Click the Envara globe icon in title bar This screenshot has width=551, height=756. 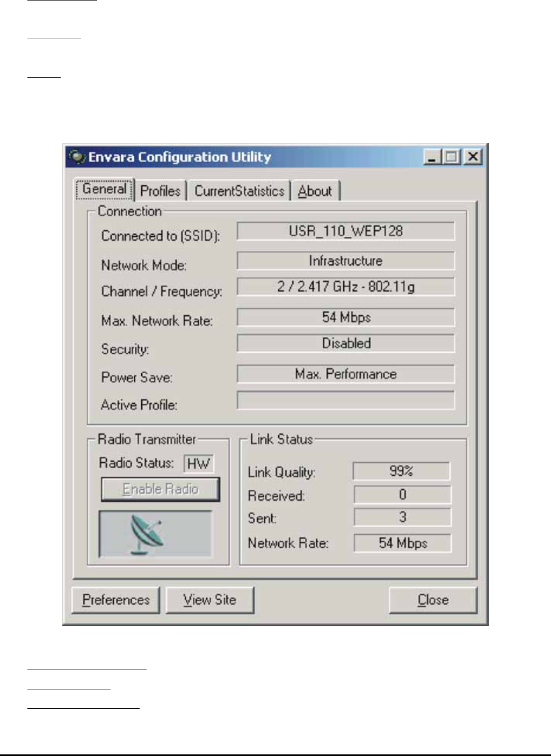coord(78,157)
